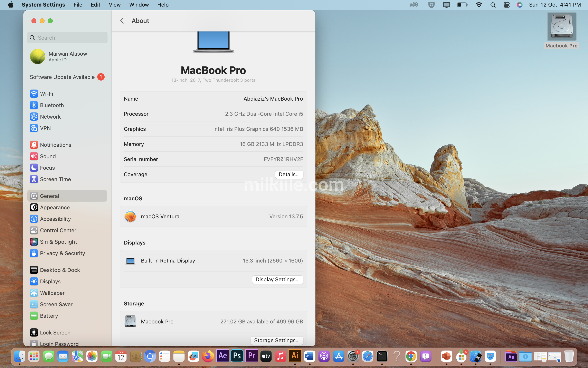Click the Coverage Details button
The image size is (588, 368).
pos(289,174)
